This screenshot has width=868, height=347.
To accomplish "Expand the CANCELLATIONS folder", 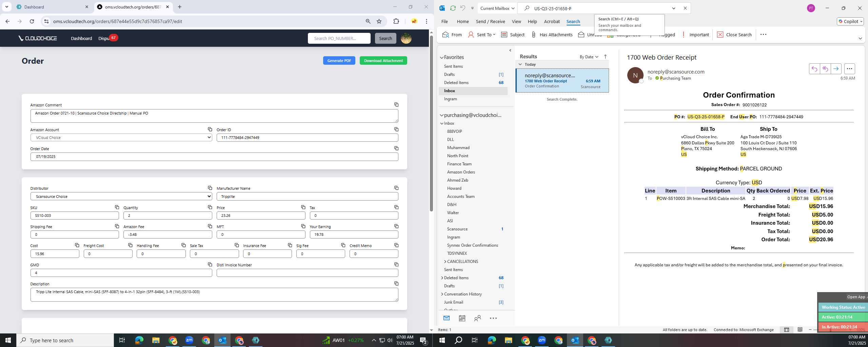I will [x=445, y=262].
